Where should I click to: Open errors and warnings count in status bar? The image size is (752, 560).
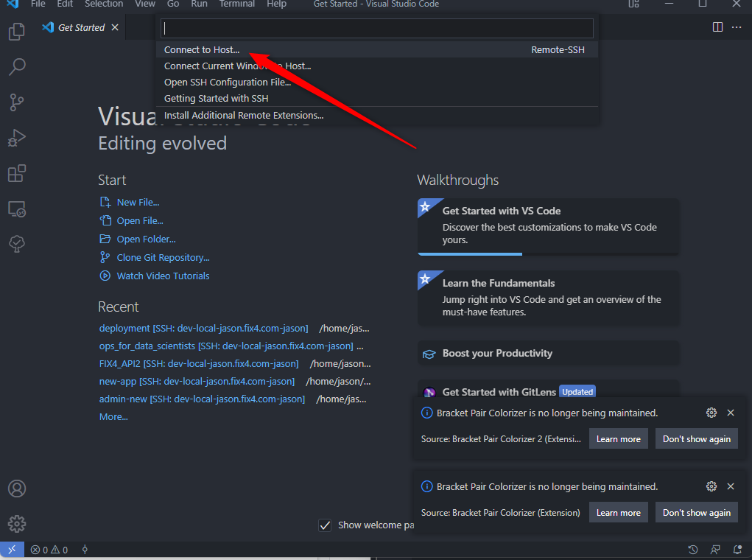[x=49, y=550]
